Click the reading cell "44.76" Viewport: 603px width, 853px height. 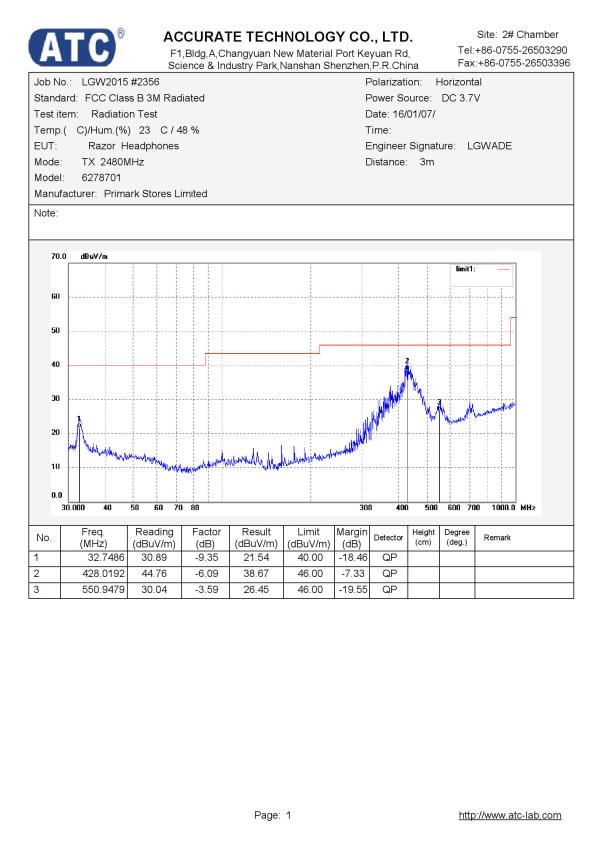154,574
